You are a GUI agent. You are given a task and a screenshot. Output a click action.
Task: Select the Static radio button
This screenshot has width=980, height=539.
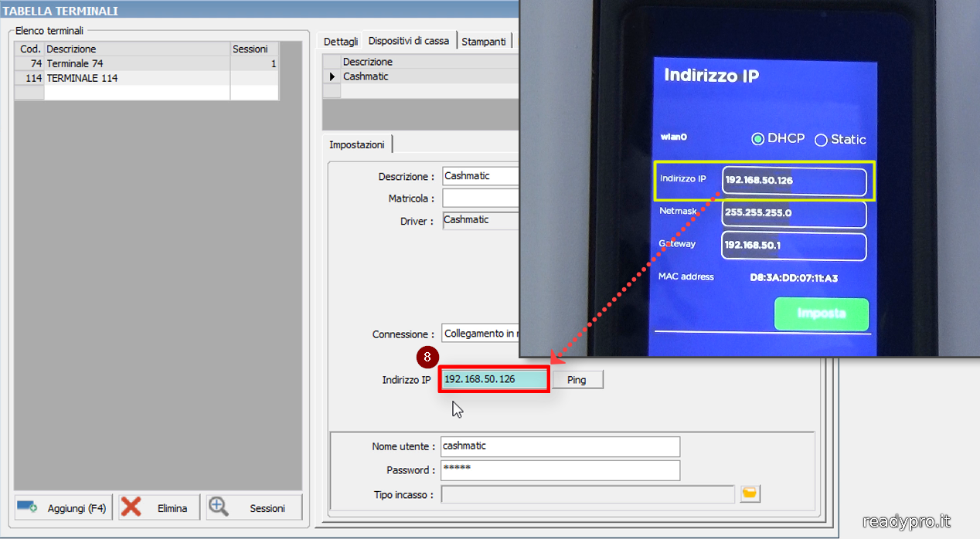coord(821,140)
